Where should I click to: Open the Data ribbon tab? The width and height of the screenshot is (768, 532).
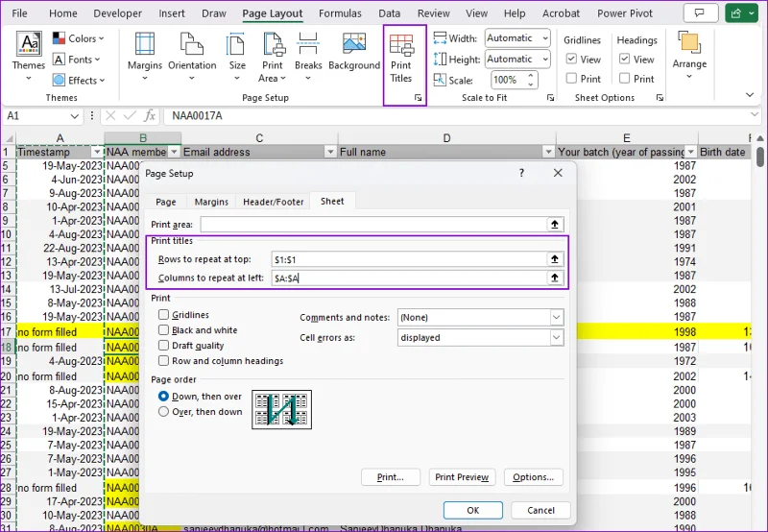tap(390, 13)
